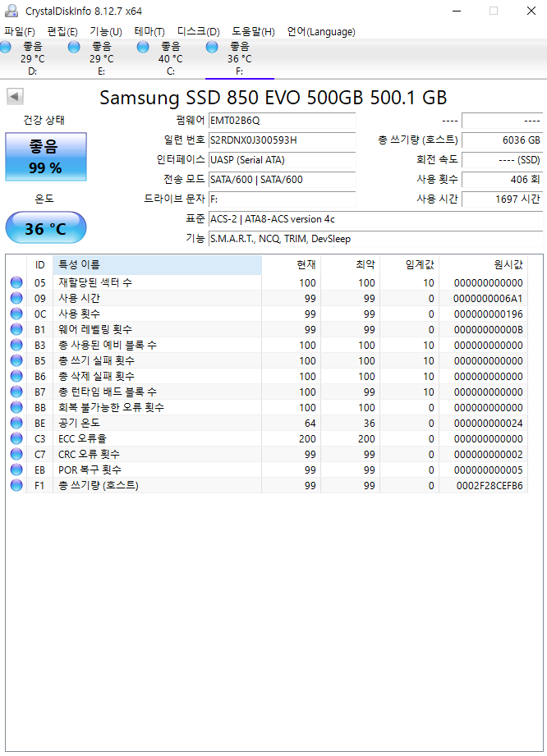The height and width of the screenshot is (756, 547).
Task: Open the 기능(U) menu
Action: pyautogui.click(x=106, y=32)
